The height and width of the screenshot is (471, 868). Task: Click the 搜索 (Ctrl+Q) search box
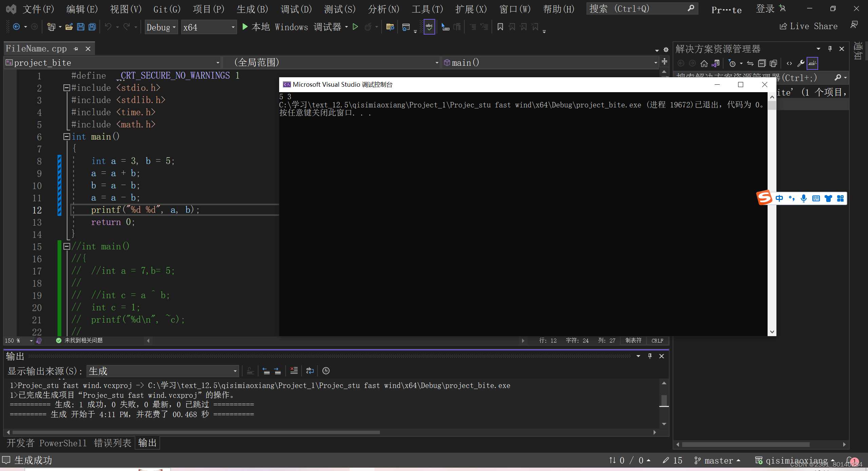click(638, 9)
